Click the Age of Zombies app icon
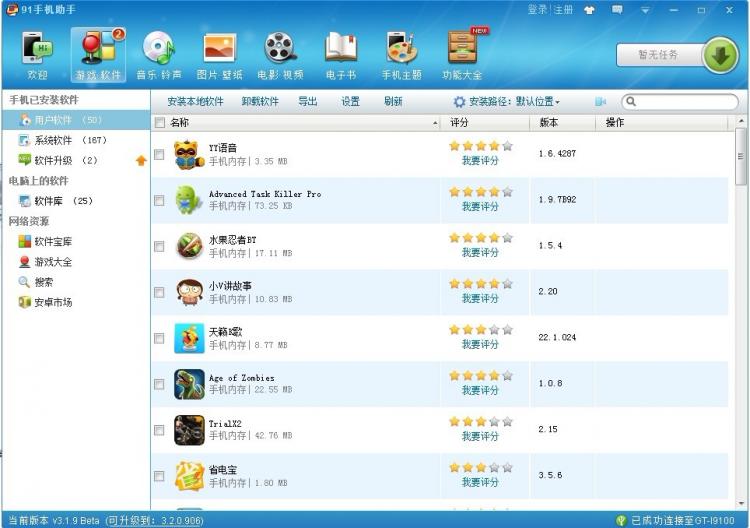This screenshot has height=528, width=750. point(189,384)
